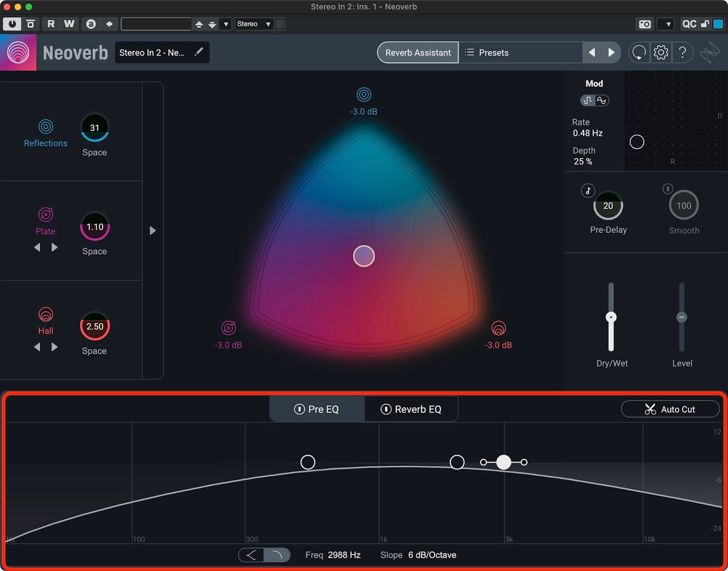Click the Pre-Delay knob showing 20
Image resolution: width=728 pixels, height=571 pixels.
tap(608, 205)
